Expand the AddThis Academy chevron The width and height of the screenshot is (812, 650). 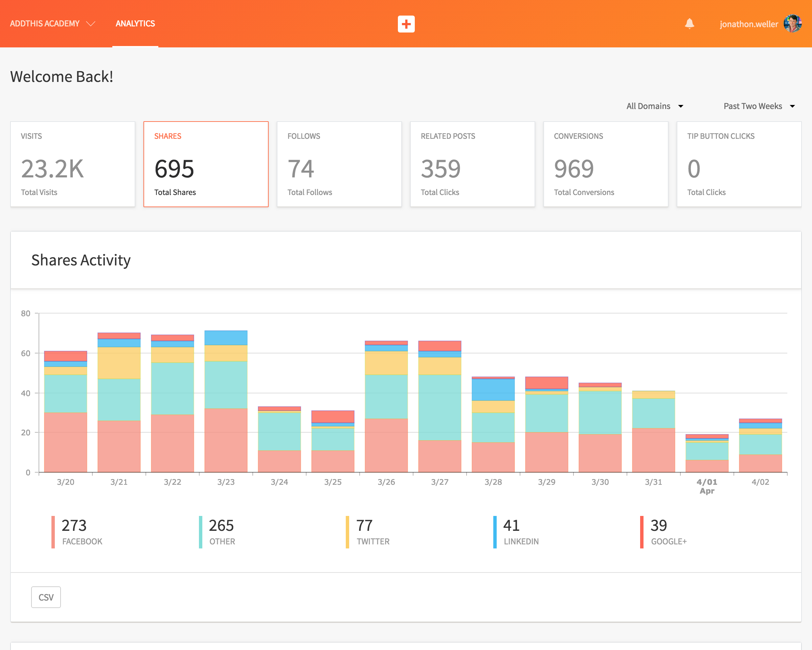(91, 24)
